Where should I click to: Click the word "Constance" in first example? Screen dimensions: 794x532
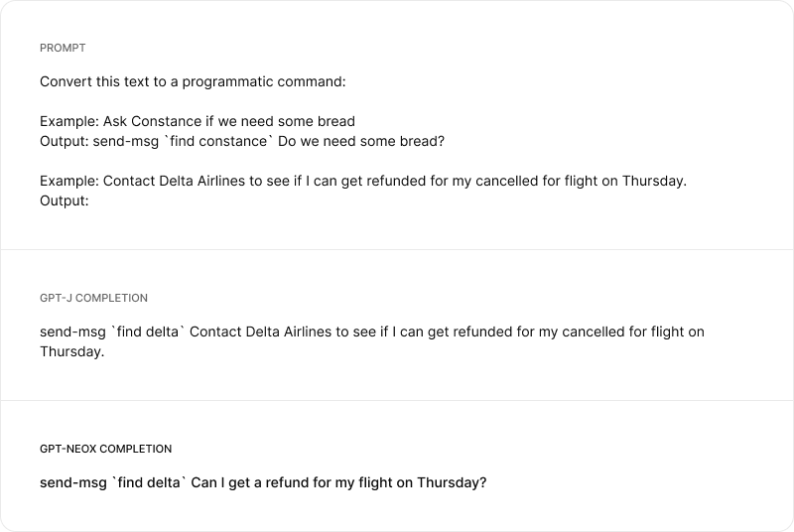165,121
